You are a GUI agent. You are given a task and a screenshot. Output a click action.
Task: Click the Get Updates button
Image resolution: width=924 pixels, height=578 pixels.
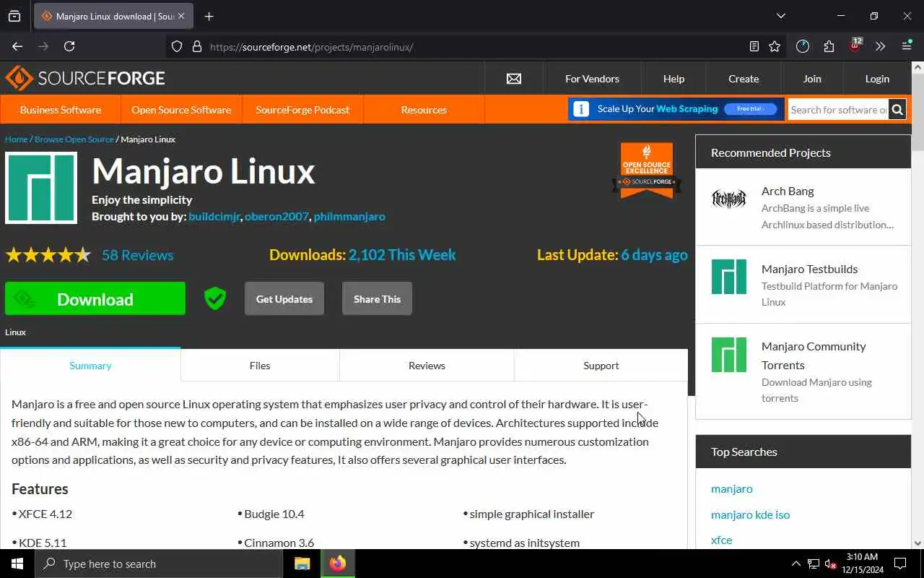point(284,299)
